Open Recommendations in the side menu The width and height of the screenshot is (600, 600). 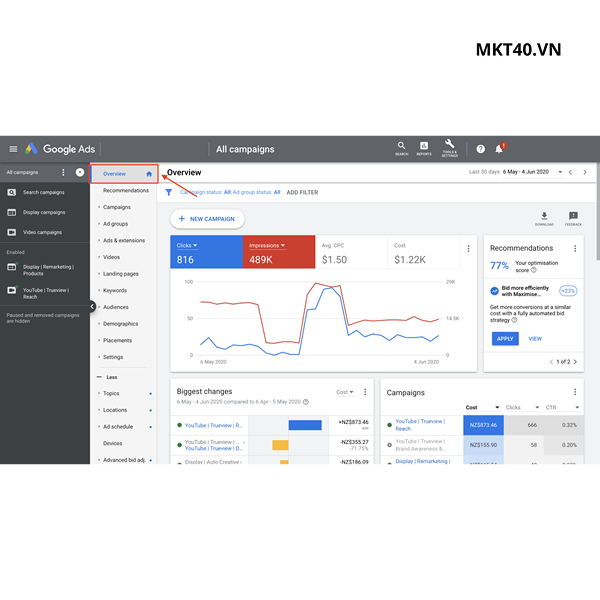tap(126, 190)
